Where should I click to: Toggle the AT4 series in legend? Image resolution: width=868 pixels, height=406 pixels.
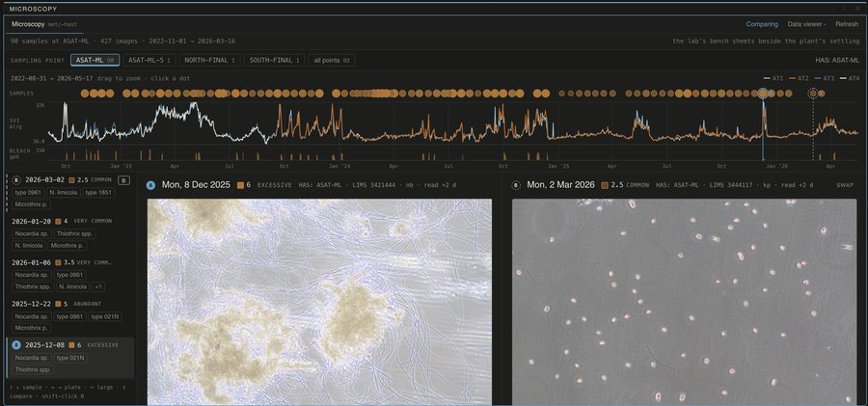coord(850,79)
